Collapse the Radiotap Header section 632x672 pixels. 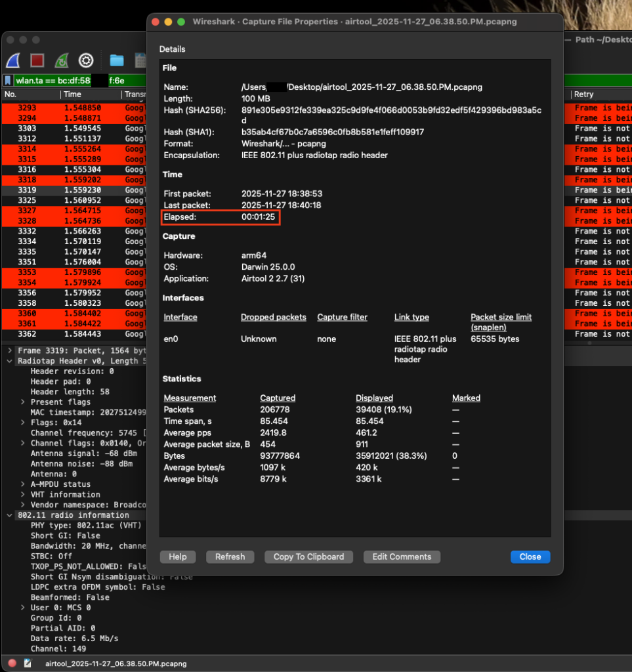click(x=10, y=361)
